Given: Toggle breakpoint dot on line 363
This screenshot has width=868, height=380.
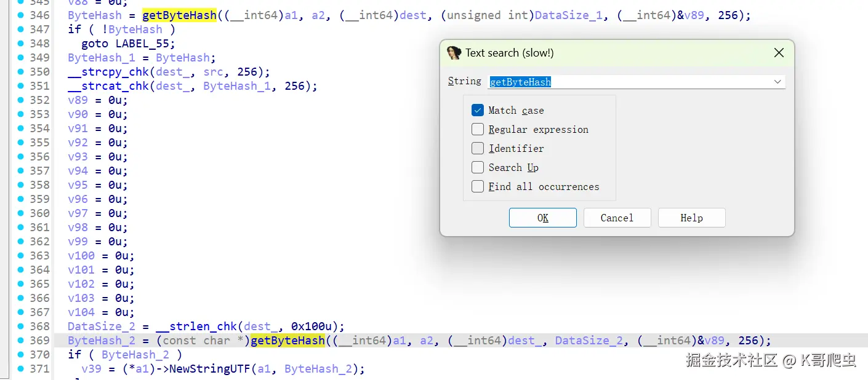Looking at the screenshot, I should click(x=21, y=255).
